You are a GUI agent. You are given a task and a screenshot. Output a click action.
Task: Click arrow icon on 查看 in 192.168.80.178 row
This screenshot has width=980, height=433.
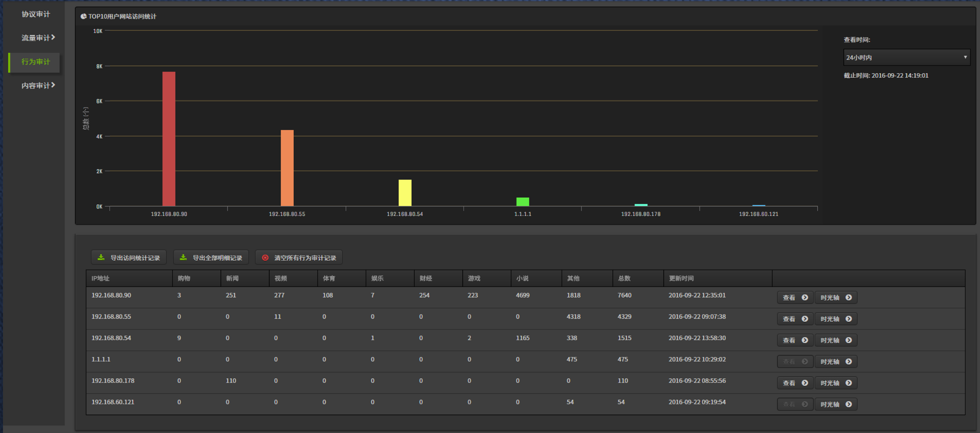tap(805, 383)
